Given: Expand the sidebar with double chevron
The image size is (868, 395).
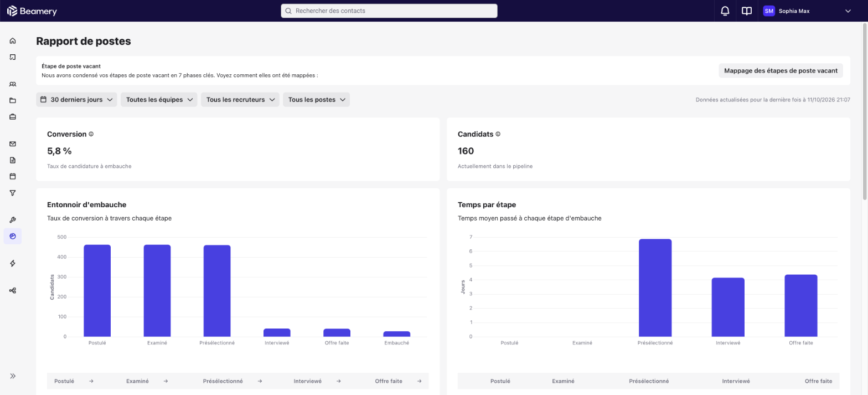Looking at the screenshot, I should pyautogui.click(x=13, y=376).
